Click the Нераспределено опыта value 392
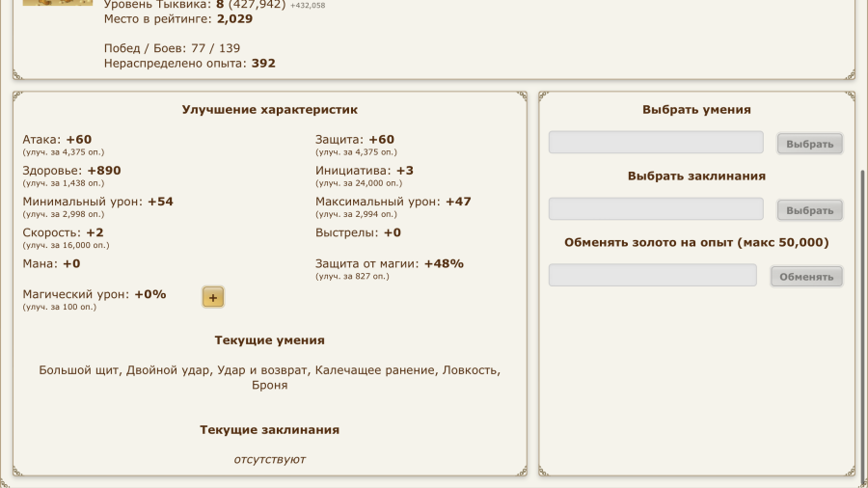 pyautogui.click(x=263, y=63)
